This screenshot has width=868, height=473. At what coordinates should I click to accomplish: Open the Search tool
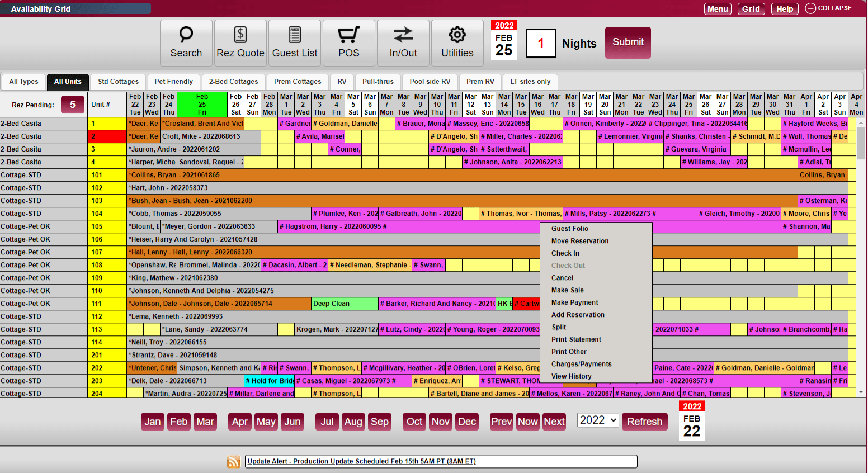pos(186,43)
